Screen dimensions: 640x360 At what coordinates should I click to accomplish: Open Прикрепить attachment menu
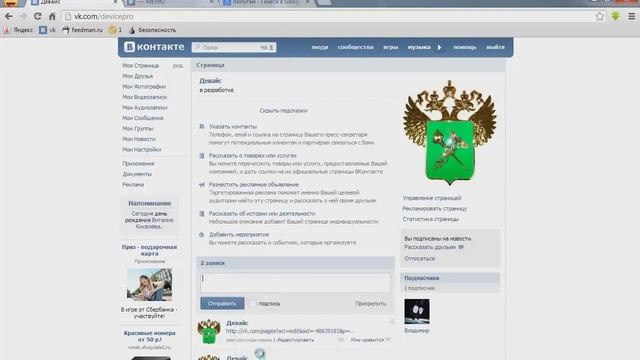pos(370,303)
